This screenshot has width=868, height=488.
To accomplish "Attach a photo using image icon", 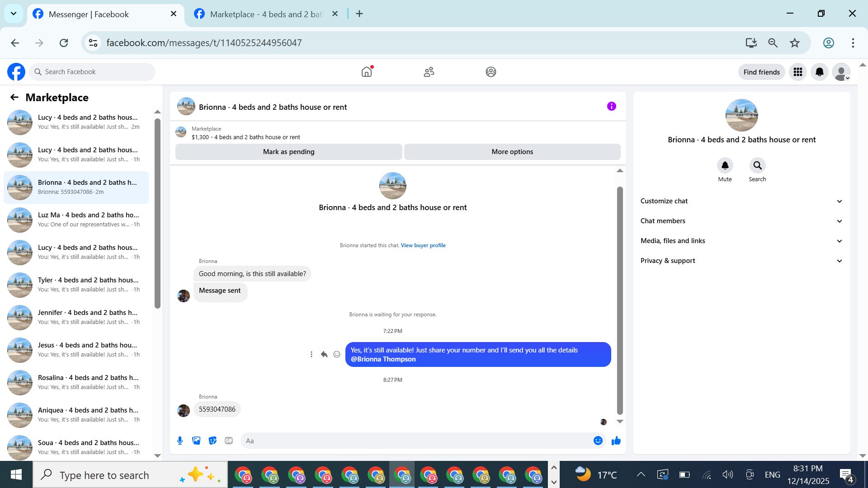I will (x=196, y=441).
